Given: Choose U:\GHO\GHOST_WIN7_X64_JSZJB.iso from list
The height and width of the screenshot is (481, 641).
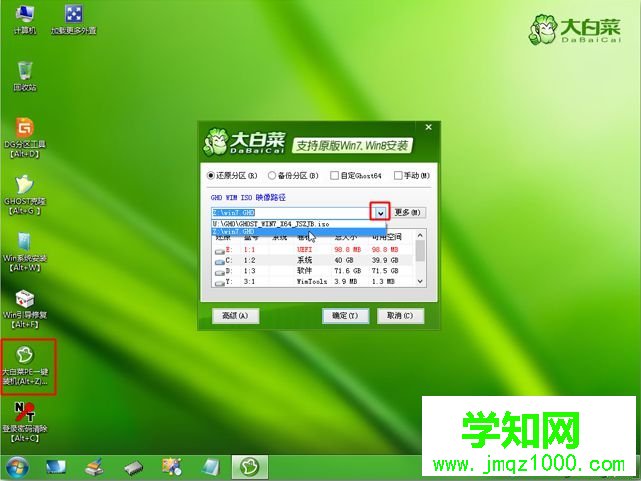Looking at the screenshot, I should pos(299,224).
